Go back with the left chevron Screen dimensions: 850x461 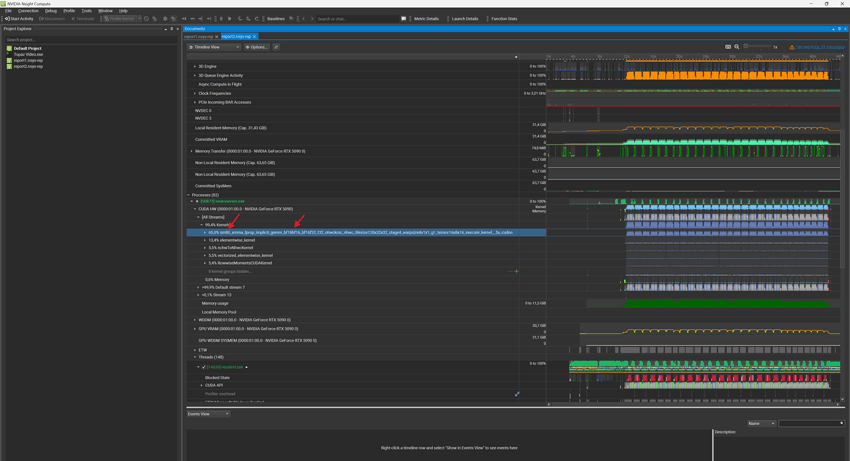[x=304, y=18]
